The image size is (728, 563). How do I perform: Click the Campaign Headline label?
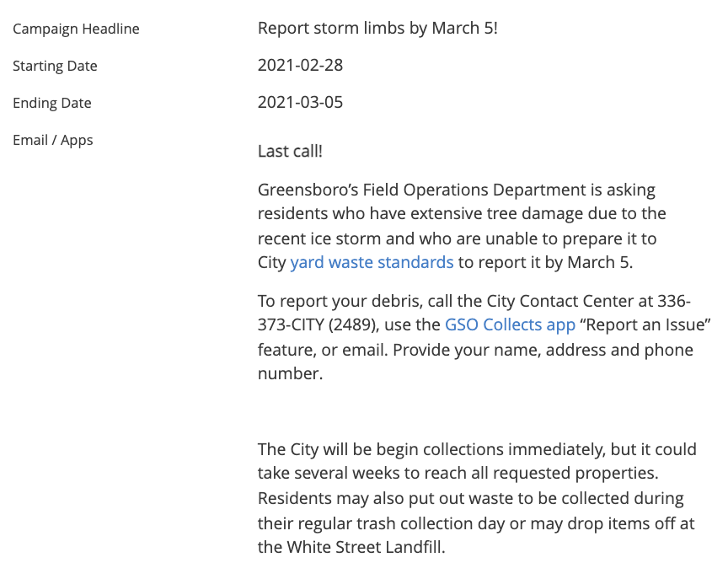tap(76, 29)
